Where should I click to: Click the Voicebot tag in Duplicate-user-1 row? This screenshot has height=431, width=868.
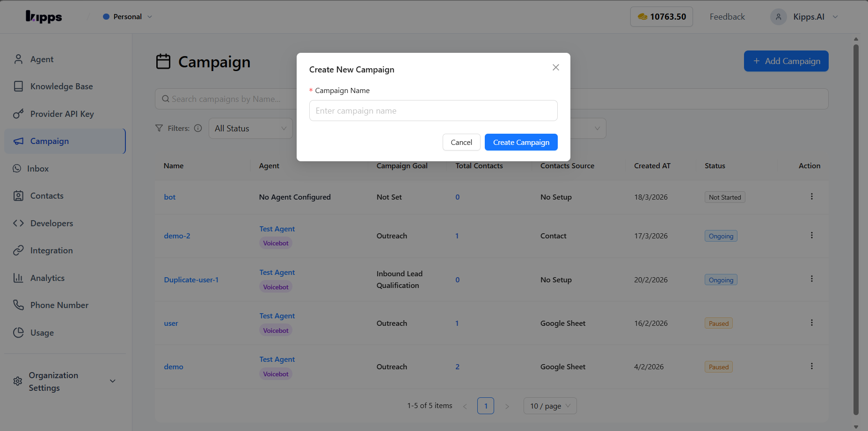[x=276, y=287]
